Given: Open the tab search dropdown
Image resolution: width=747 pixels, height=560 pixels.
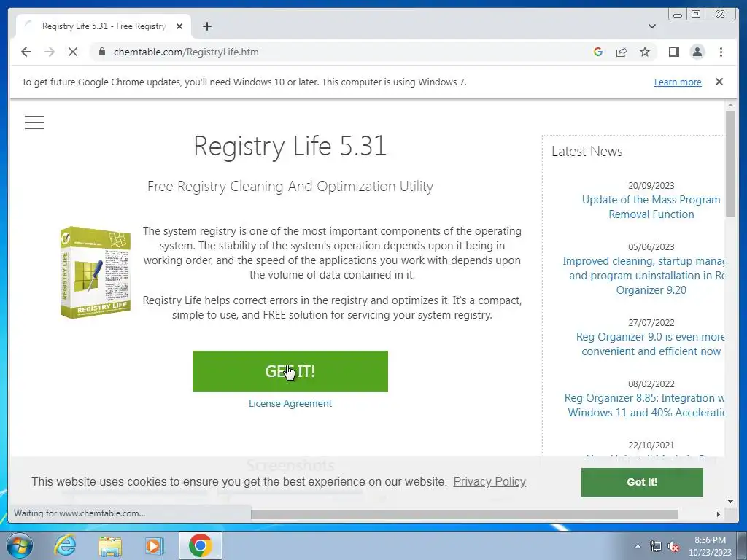Looking at the screenshot, I should point(651,26).
